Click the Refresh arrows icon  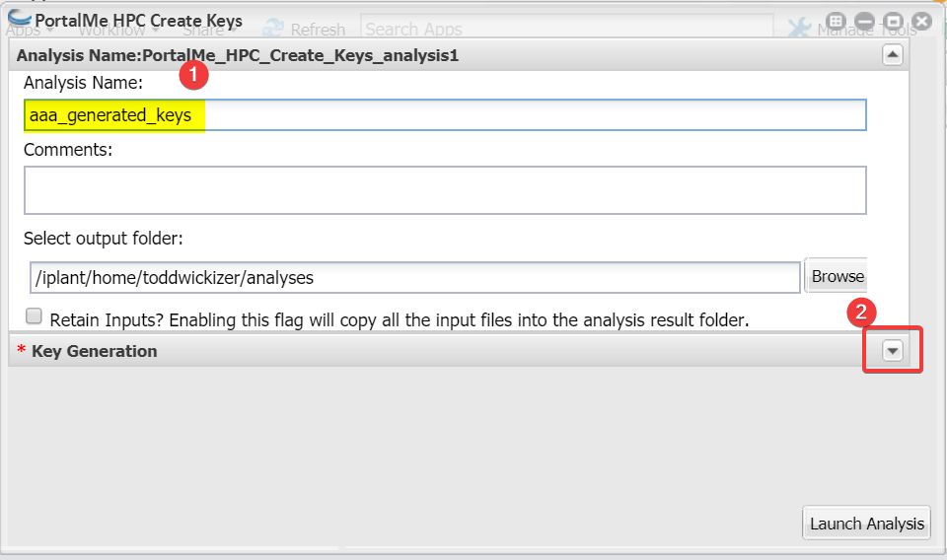(273, 29)
